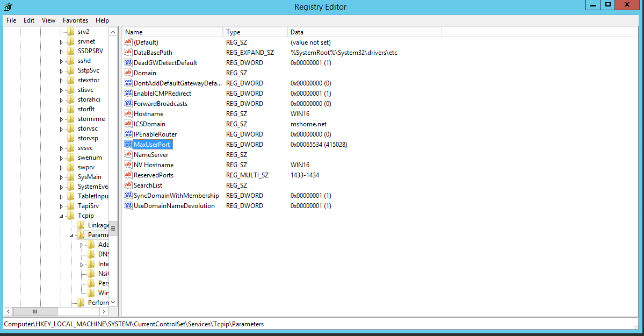Click the folder icon for Tcpip key
The width and height of the screenshot is (644, 336).
(71, 216)
